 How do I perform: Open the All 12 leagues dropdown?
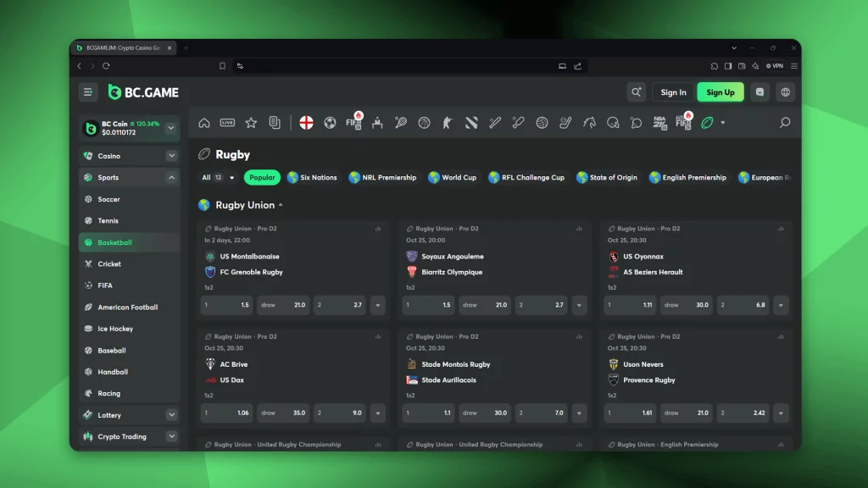click(x=218, y=178)
